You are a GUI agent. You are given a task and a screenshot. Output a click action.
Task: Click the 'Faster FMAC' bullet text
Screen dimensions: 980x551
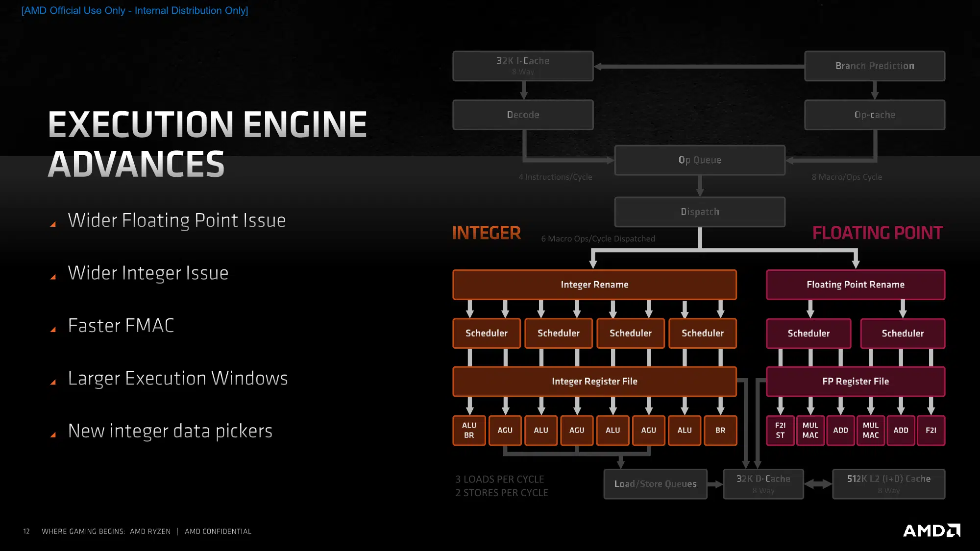[121, 325]
